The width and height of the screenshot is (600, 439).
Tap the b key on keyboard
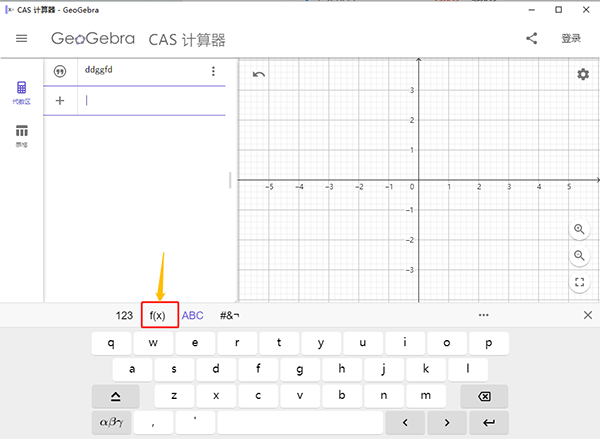pos(342,396)
